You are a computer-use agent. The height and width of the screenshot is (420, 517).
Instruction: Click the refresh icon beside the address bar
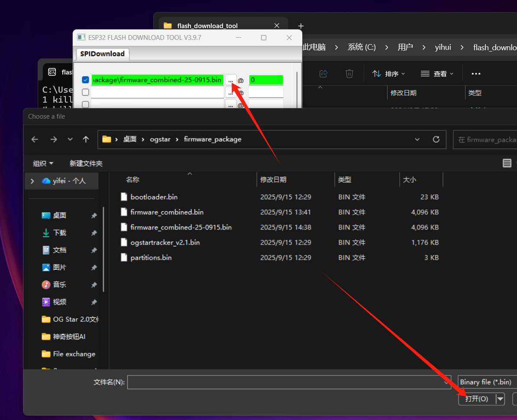click(436, 139)
